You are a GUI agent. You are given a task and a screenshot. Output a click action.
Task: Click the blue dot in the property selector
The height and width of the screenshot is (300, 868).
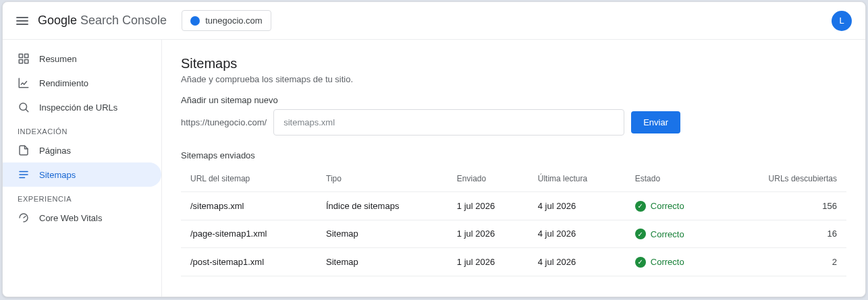tap(195, 21)
